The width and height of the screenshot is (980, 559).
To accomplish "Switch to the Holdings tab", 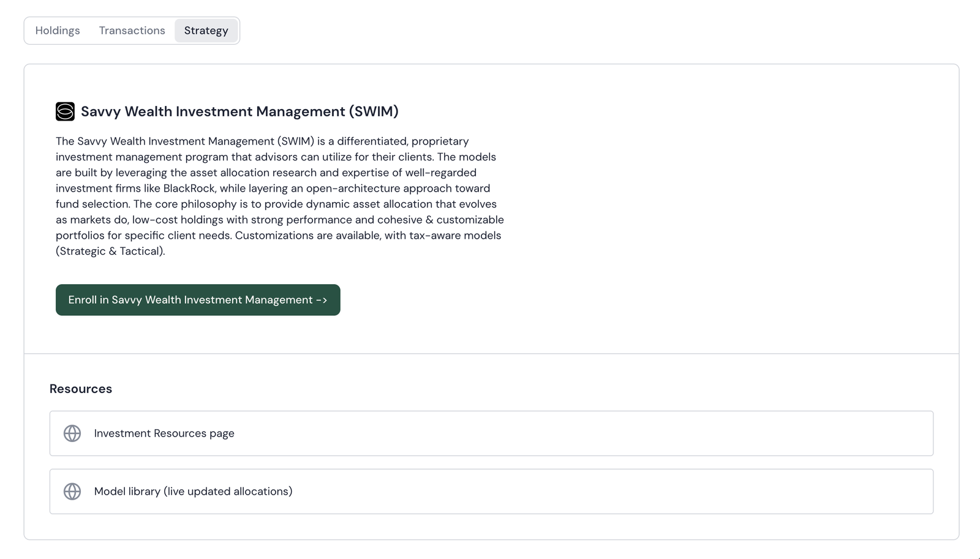I will 58,31.
